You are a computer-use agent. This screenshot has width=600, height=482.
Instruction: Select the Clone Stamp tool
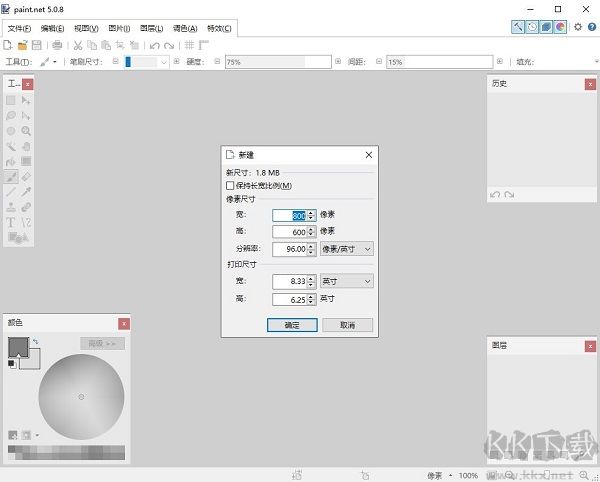point(11,207)
